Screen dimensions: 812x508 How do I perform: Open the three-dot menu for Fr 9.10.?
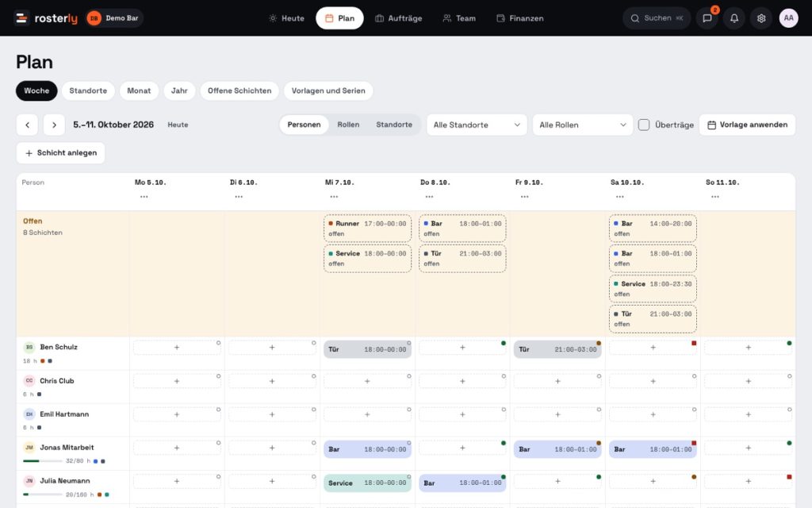pos(525,197)
